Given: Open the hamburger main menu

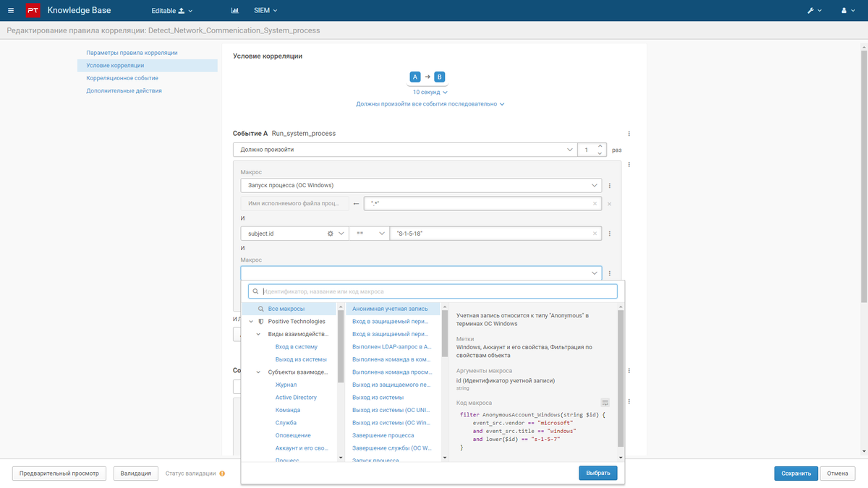Looking at the screenshot, I should pos(11,11).
